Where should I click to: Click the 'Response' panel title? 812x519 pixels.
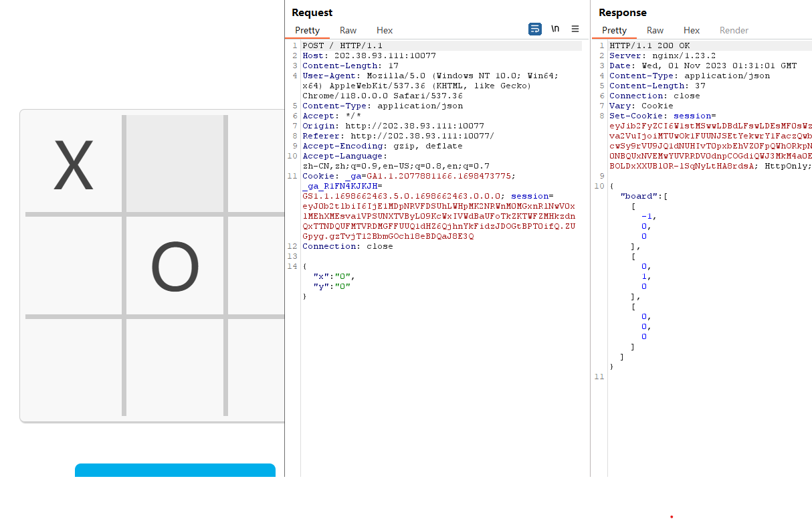pyautogui.click(x=623, y=13)
